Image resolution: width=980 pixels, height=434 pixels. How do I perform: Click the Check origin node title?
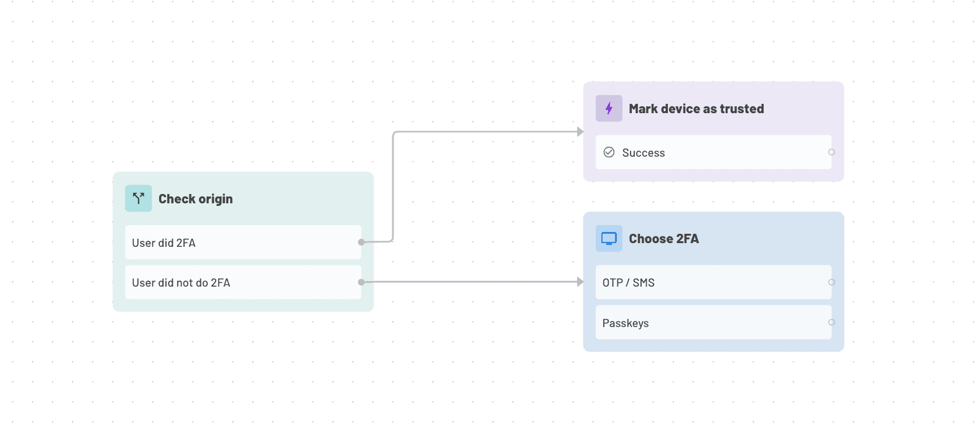click(195, 199)
